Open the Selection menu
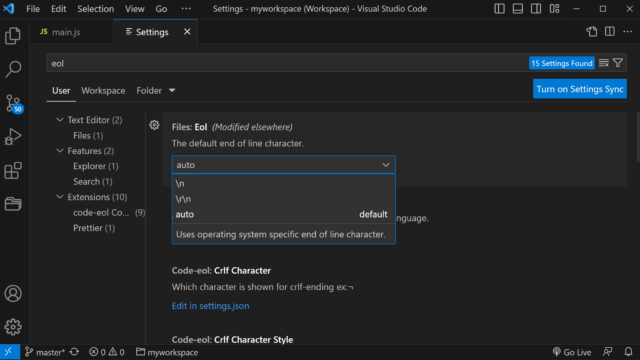 pyautogui.click(x=96, y=9)
